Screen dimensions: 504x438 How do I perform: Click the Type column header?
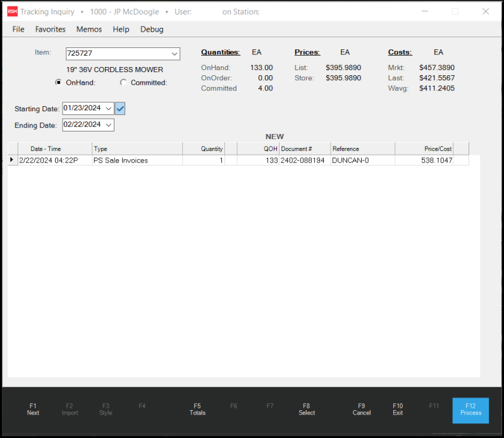pyautogui.click(x=137, y=149)
